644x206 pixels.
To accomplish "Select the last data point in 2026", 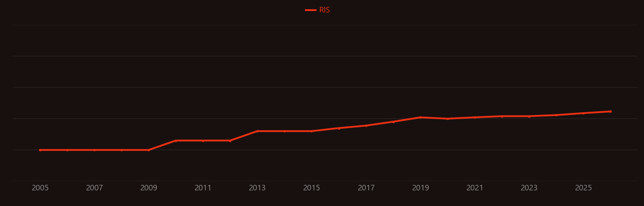I will coord(610,111).
